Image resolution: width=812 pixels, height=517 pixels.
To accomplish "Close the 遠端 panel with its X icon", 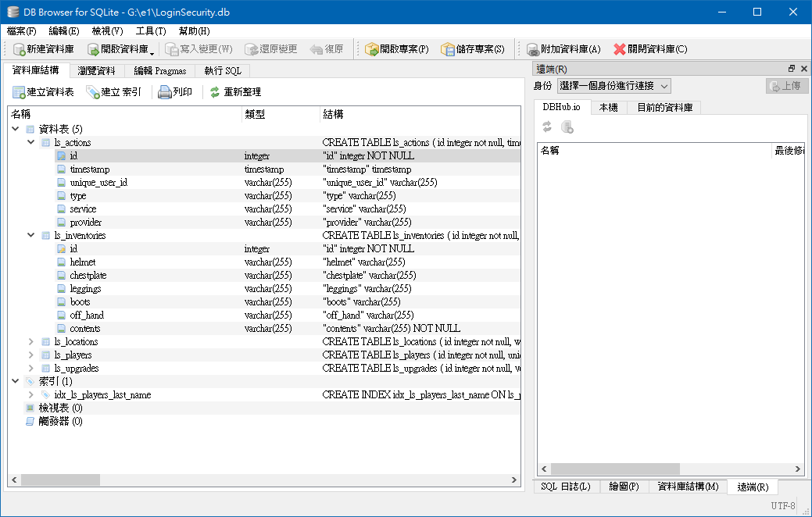I will tap(803, 68).
